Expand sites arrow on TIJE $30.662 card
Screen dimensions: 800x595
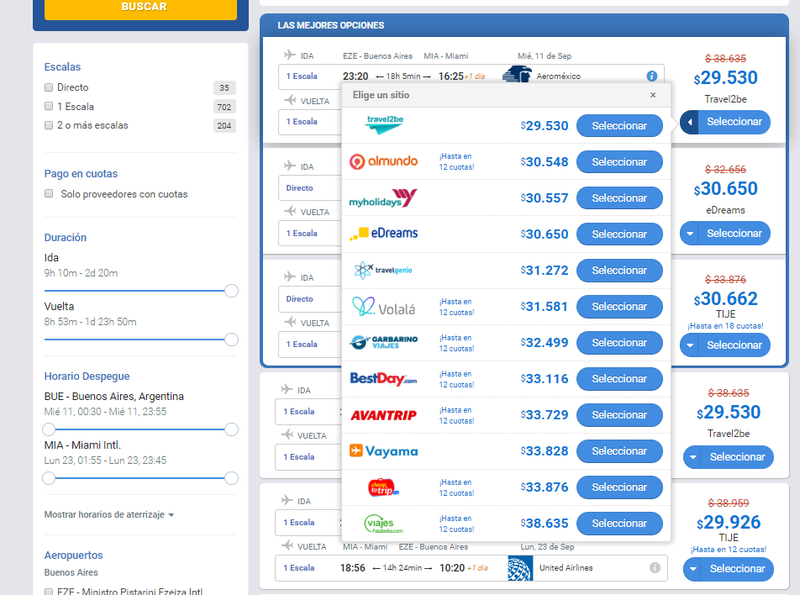pos(689,345)
